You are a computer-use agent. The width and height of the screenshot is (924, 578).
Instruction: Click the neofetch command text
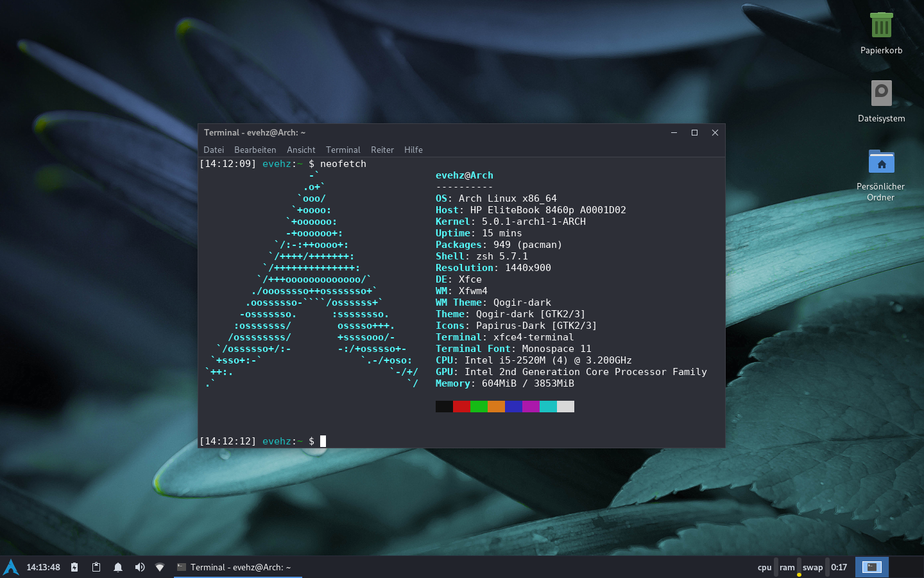(x=343, y=164)
